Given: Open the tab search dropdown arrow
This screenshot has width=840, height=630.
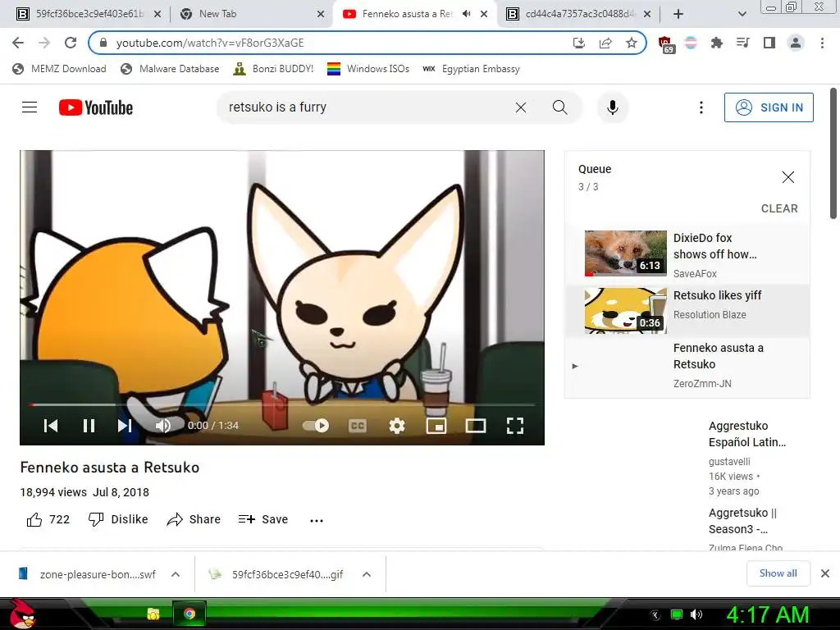Looking at the screenshot, I should (x=742, y=14).
